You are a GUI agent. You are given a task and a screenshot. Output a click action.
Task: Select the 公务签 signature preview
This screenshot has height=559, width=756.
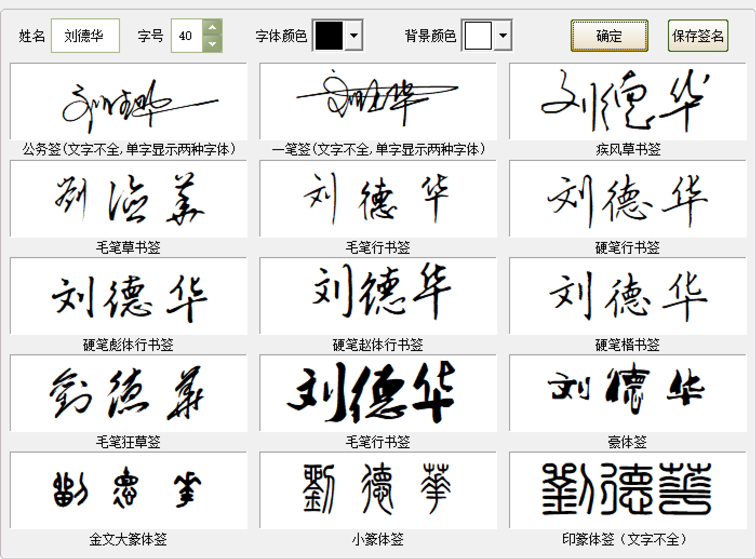129,102
